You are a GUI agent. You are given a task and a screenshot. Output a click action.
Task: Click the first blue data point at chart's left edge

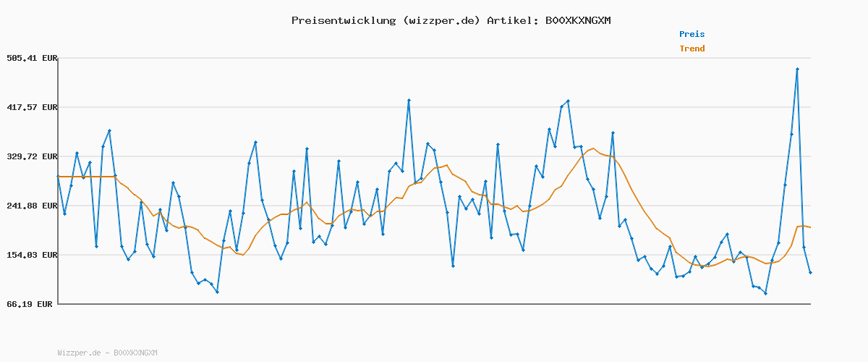coord(59,177)
